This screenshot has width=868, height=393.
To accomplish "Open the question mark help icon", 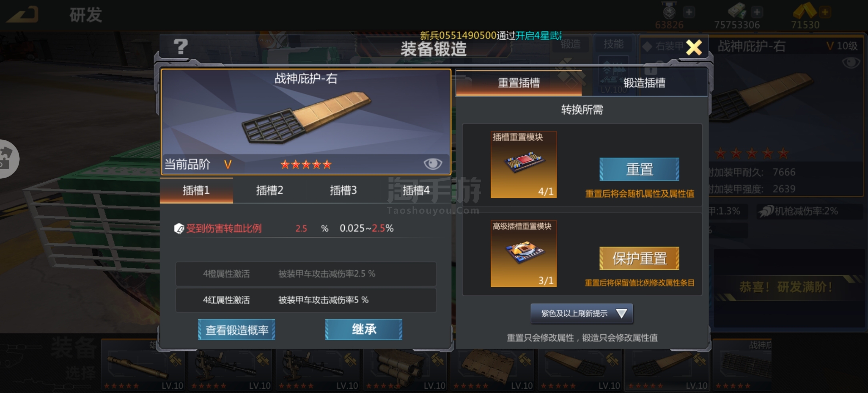I will click(x=181, y=47).
